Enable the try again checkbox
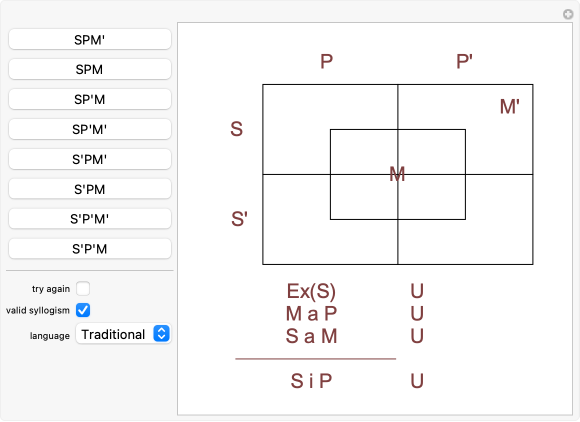 (83, 288)
